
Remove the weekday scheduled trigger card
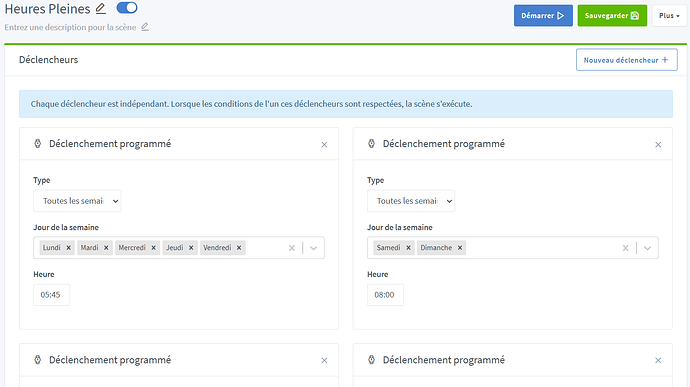[324, 144]
